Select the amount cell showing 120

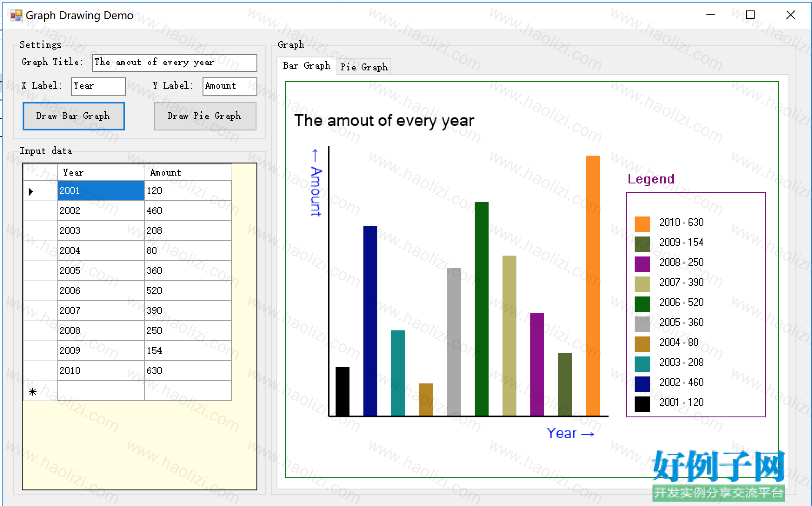(x=188, y=191)
